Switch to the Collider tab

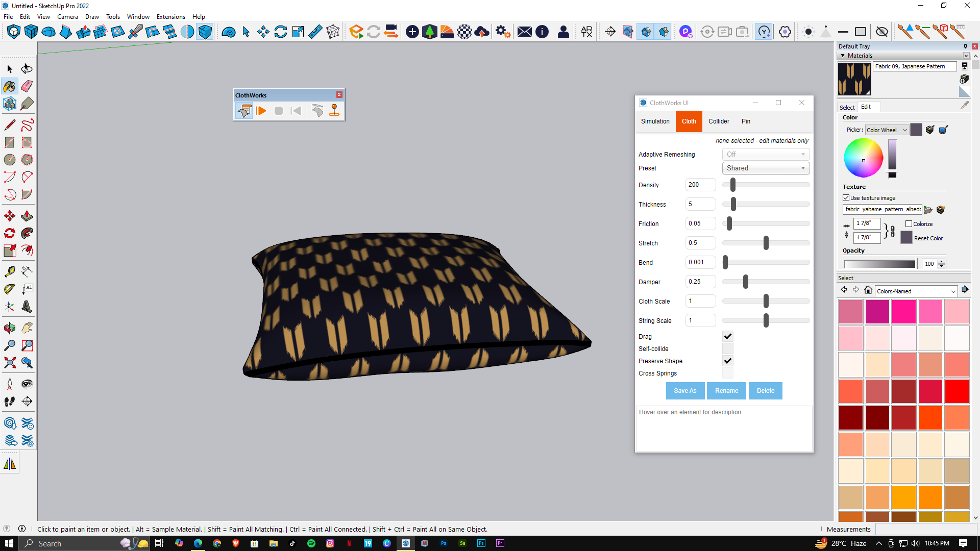coord(718,121)
